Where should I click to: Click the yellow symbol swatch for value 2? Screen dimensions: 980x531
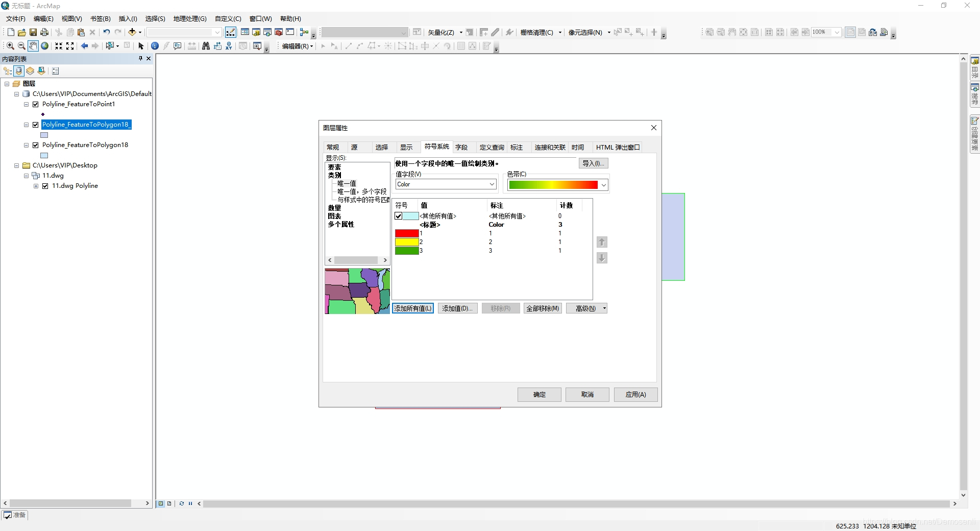[x=407, y=242]
